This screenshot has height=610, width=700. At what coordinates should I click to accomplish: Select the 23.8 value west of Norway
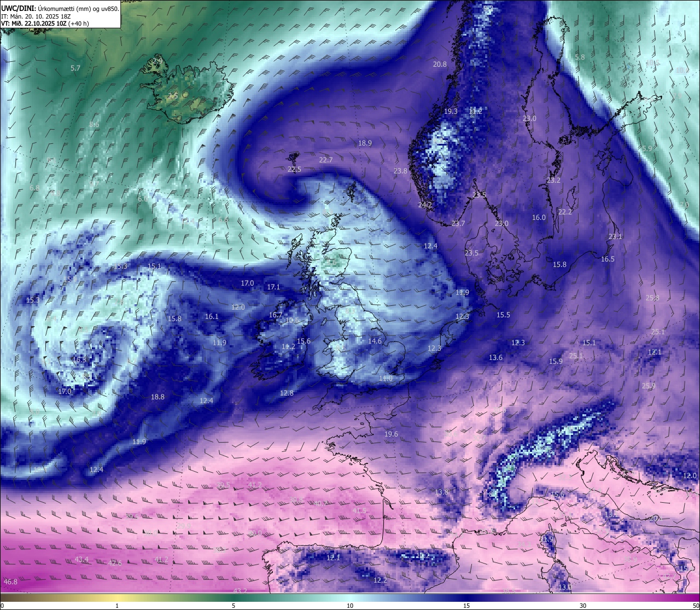[x=400, y=171]
